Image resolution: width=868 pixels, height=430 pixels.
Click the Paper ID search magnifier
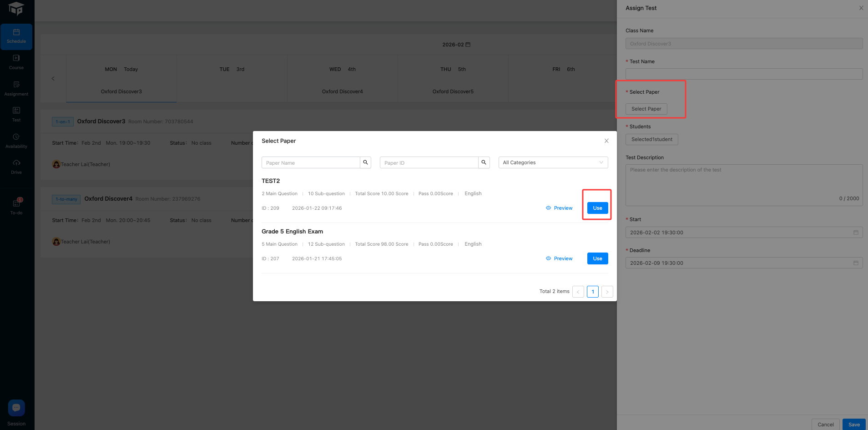484,162
